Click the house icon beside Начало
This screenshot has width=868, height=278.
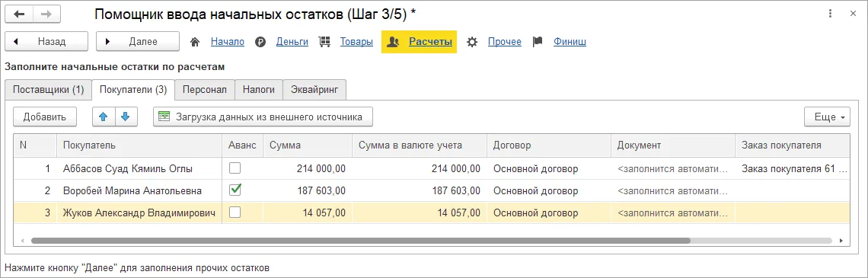click(x=195, y=42)
